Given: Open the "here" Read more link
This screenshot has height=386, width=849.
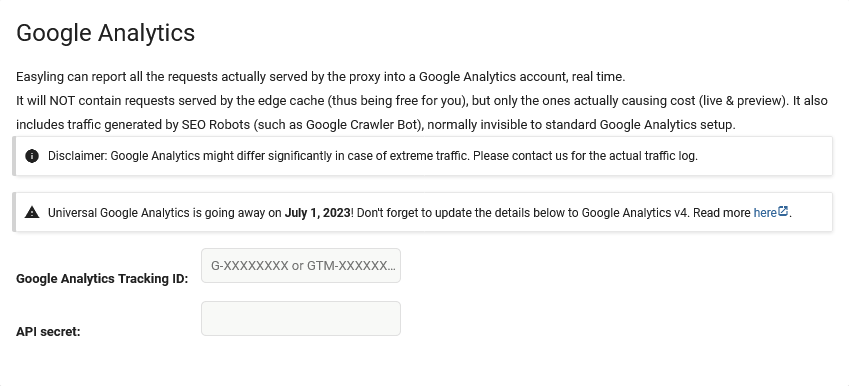Looking at the screenshot, I should click(765, 213).
